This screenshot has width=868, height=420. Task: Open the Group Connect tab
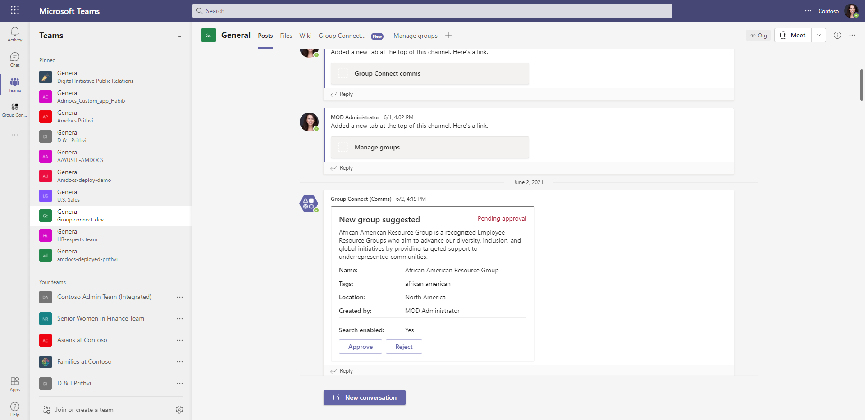click(342, 36)
